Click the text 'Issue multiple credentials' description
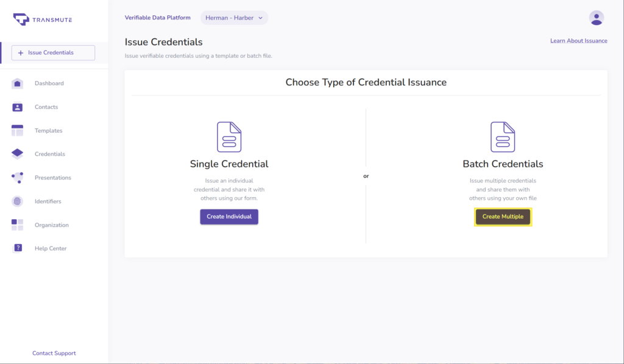 503,189
